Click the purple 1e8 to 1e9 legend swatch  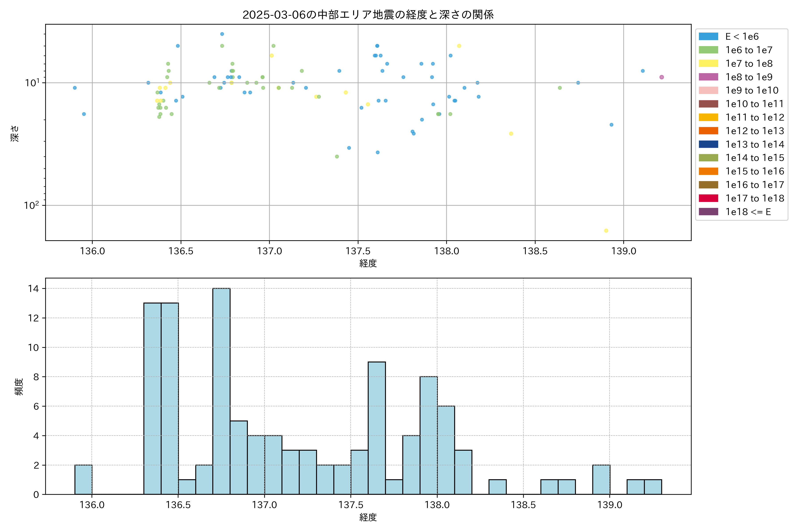[708, 77]
